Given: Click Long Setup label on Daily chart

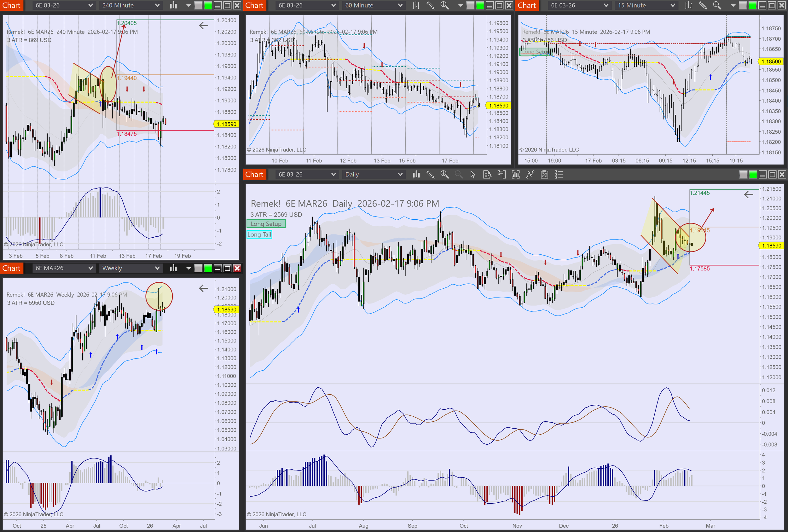Looking at the screenshot, I should tap(266, 224).
